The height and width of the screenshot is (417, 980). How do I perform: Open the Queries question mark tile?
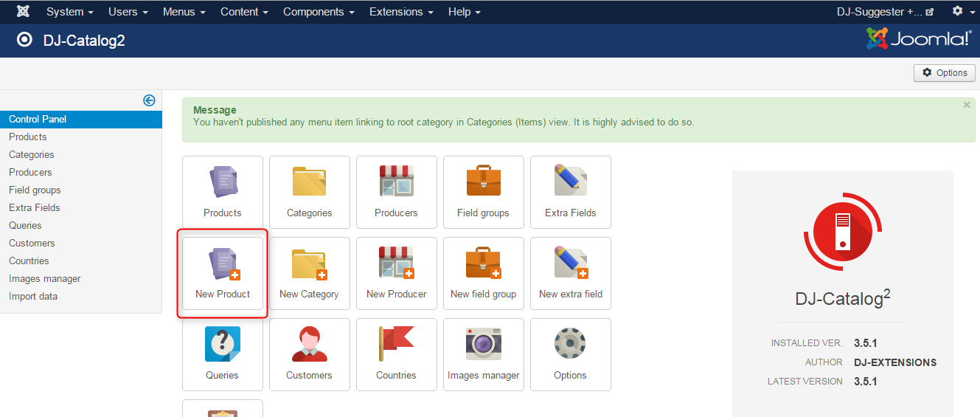click(223, 354)
